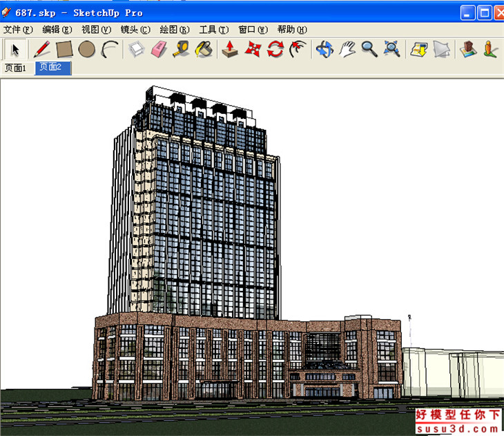This screenshot has width=504, height=436.
Task: Click the SketchUp title bar app icon
Action: 6,12
